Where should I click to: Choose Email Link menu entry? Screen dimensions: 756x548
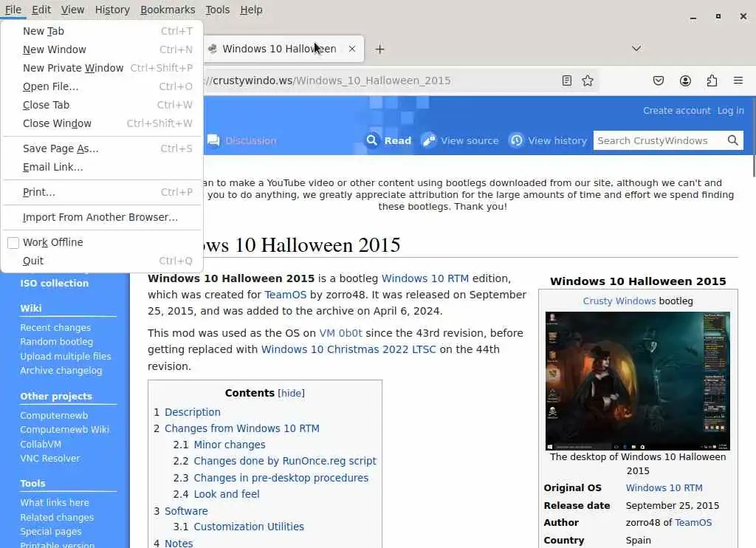(x=102, y=167)
